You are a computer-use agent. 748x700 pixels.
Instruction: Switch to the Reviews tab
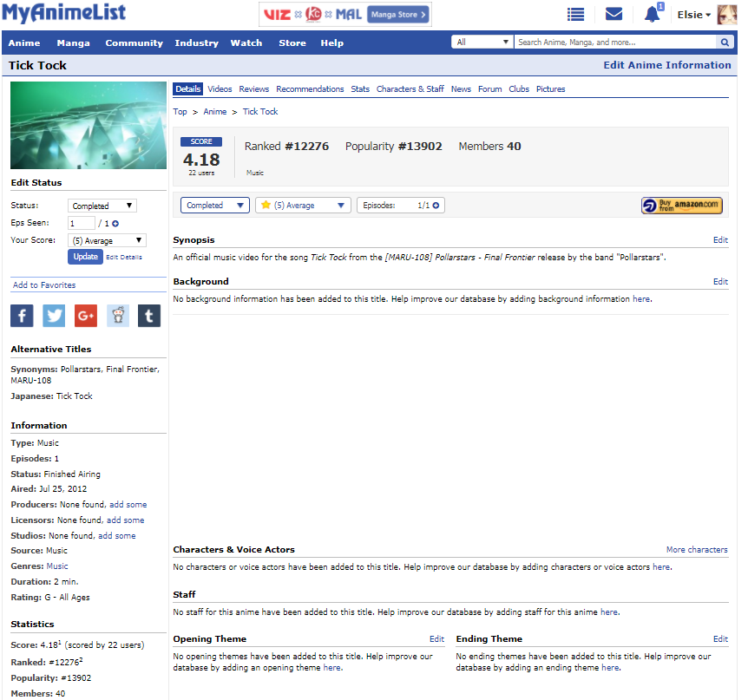[254, 89]
